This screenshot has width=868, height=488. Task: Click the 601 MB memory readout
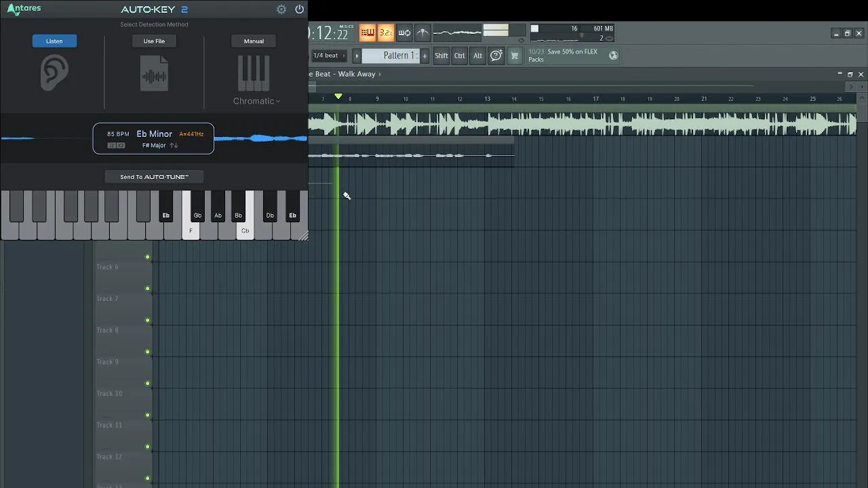point(604,28)
